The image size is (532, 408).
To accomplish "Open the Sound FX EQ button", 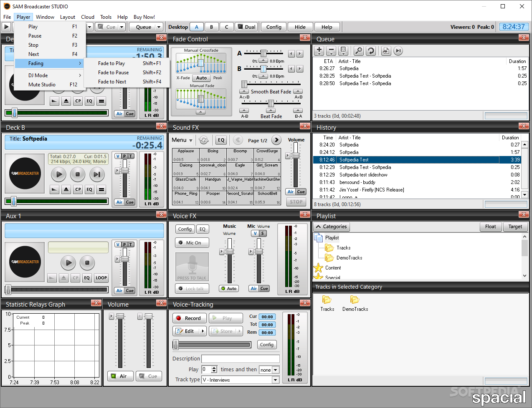I will point(221,140).
